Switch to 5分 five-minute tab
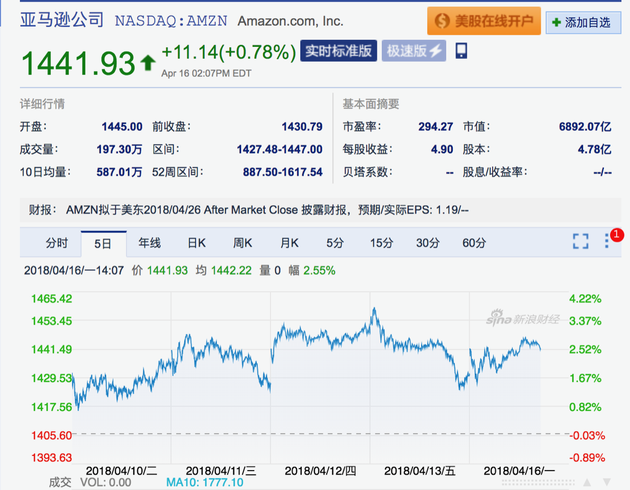The height and width of the screenshot is (490, 630). pyautogui.click(x=335, y=243)
